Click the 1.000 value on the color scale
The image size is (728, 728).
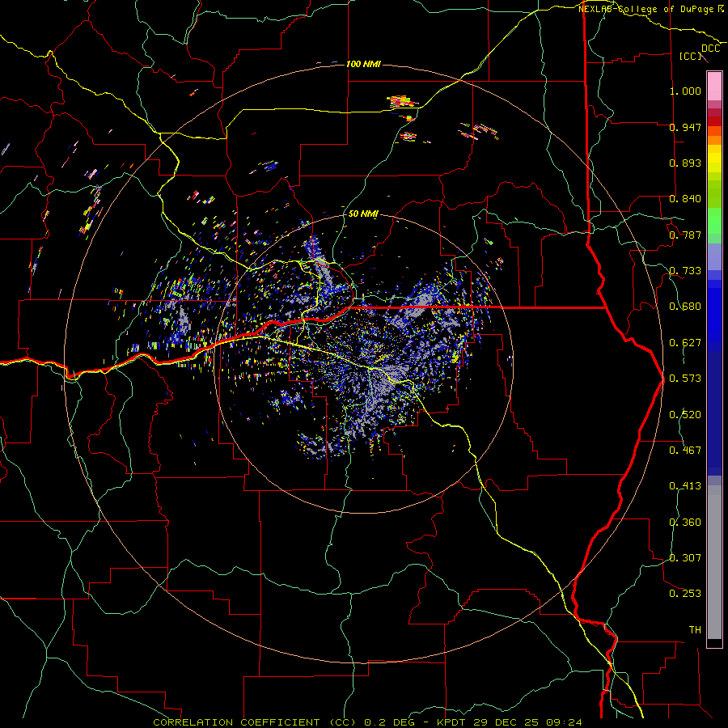pos(685,91)
